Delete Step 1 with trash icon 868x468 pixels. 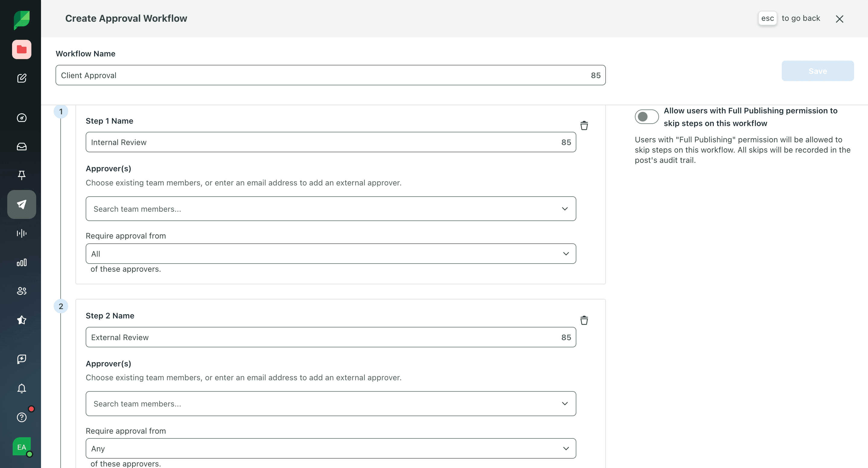(584, 125)
